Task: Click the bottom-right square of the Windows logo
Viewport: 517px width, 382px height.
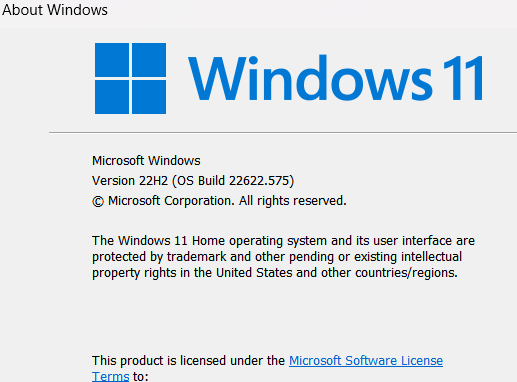Action: (149, 97)
